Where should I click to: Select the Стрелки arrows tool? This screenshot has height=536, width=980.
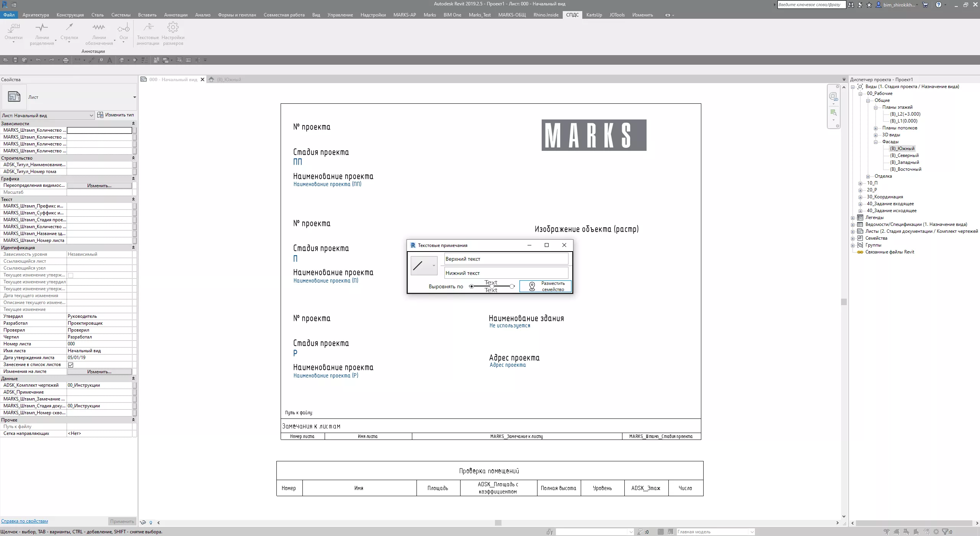(69, 28)
